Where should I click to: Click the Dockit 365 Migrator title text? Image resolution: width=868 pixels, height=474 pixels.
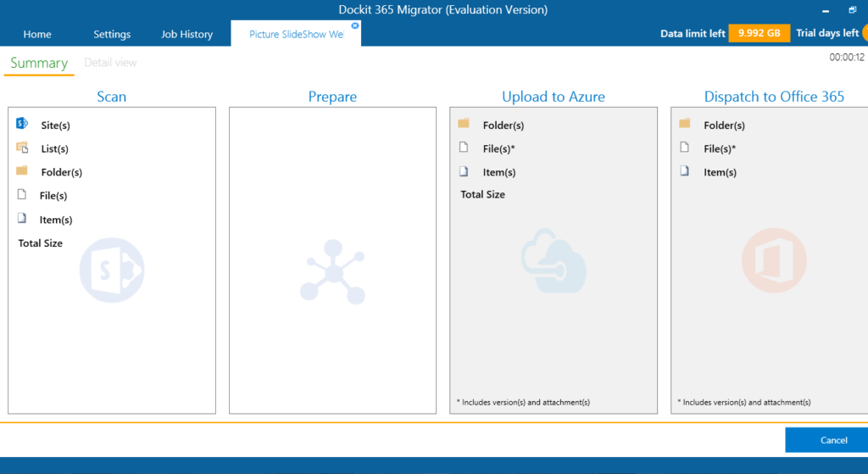tap(442, 10)
